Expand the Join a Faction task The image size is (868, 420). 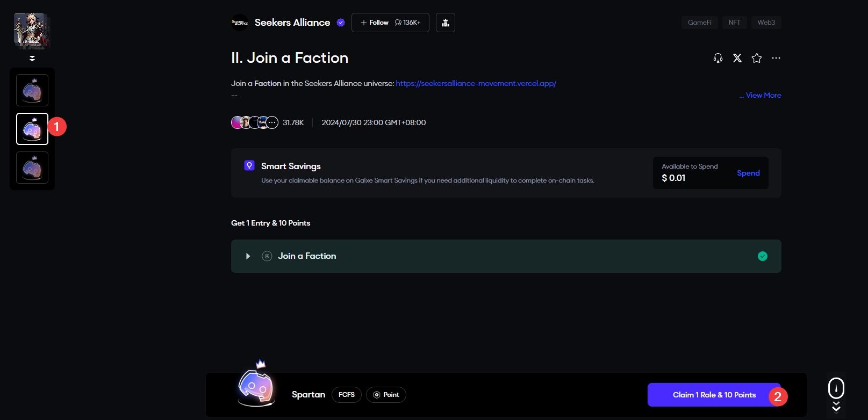(x=248, y=256)
